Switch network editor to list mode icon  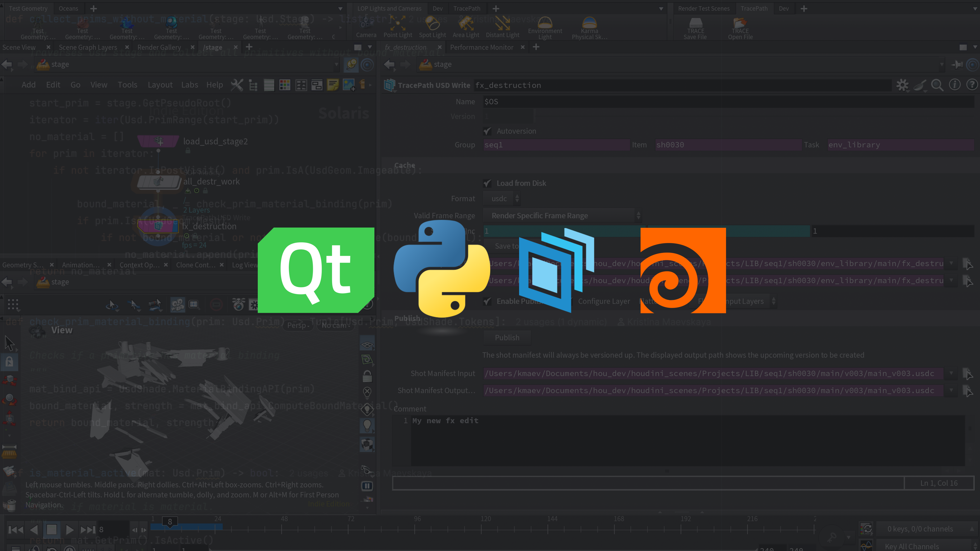[269, 85]
